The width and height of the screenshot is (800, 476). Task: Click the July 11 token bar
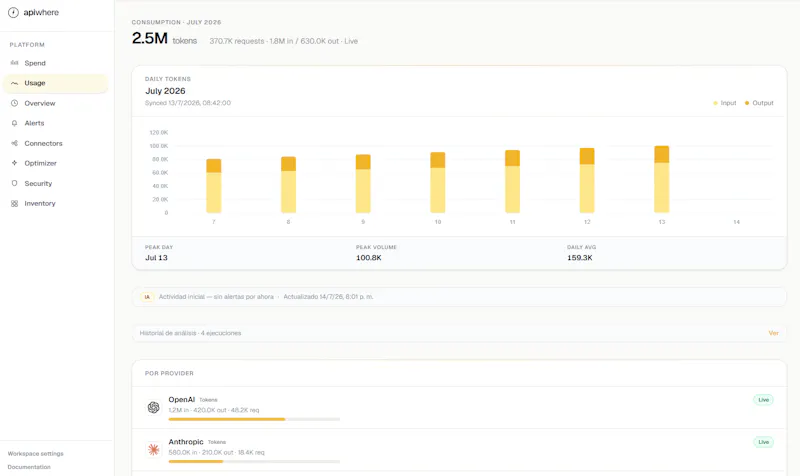[x=512, y=182]
